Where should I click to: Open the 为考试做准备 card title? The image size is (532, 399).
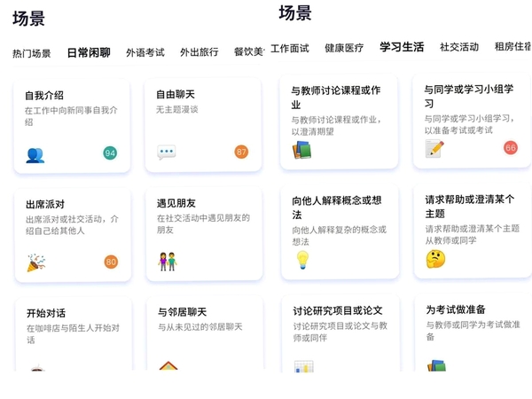click(x=456, y=309)
